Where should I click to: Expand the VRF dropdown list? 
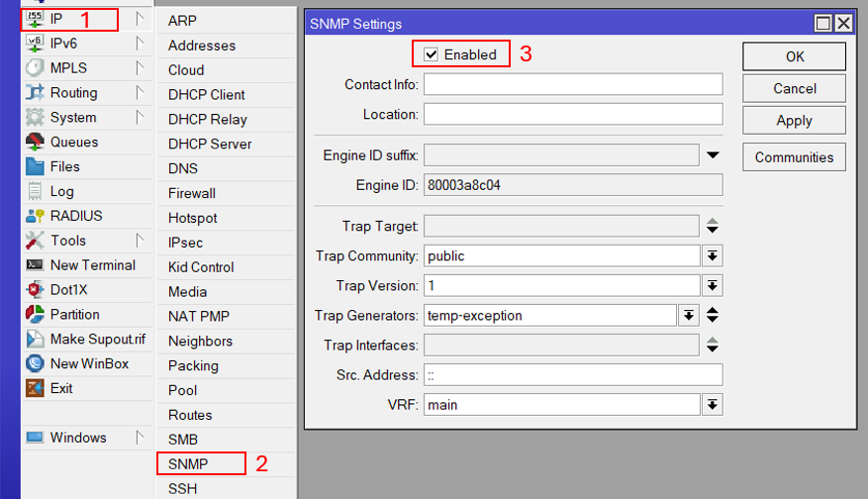point(712,405)
